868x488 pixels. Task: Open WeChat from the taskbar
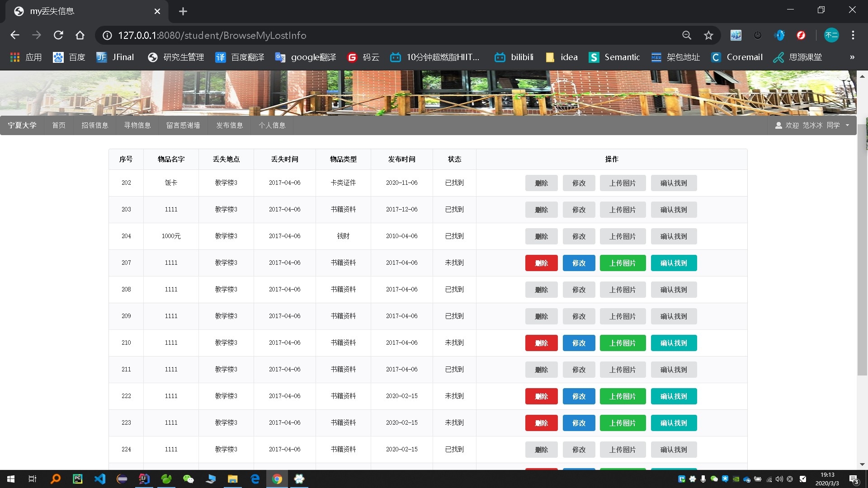click(x=189, y=479)
